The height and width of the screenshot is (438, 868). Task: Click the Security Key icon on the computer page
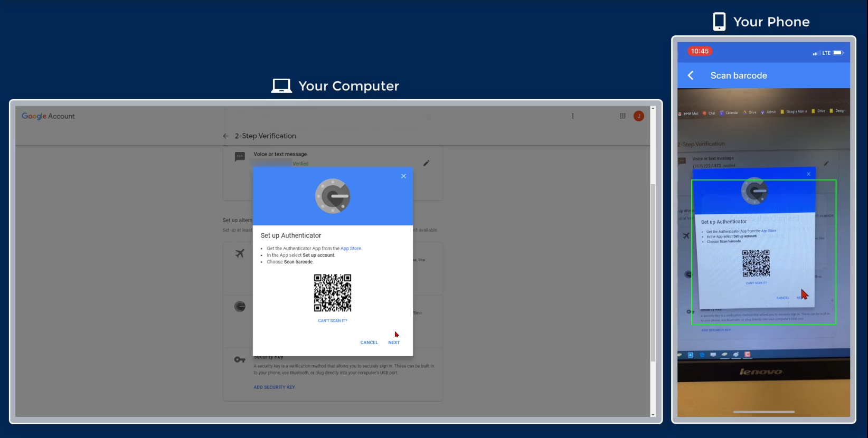240,359
